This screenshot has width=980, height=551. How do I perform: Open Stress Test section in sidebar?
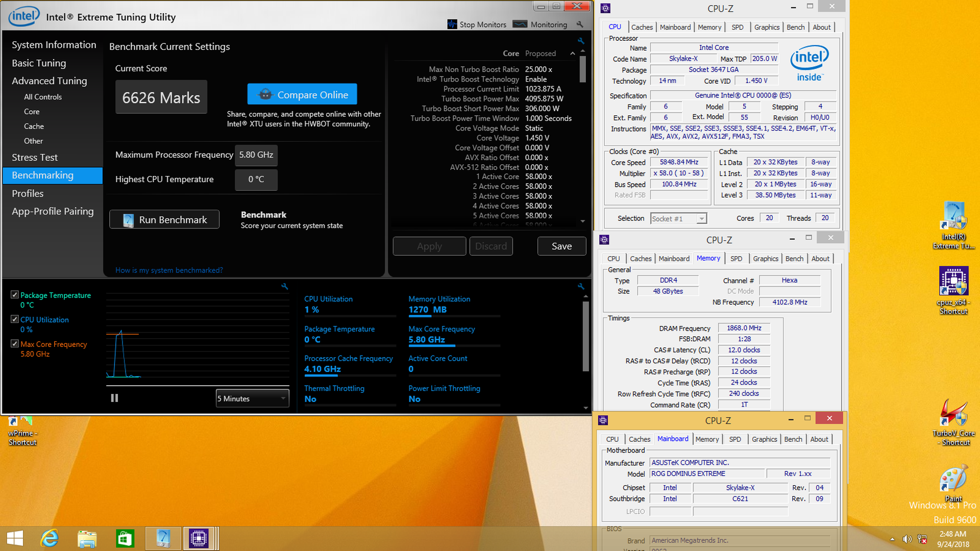pyautogui.click(x=35, y=157)
